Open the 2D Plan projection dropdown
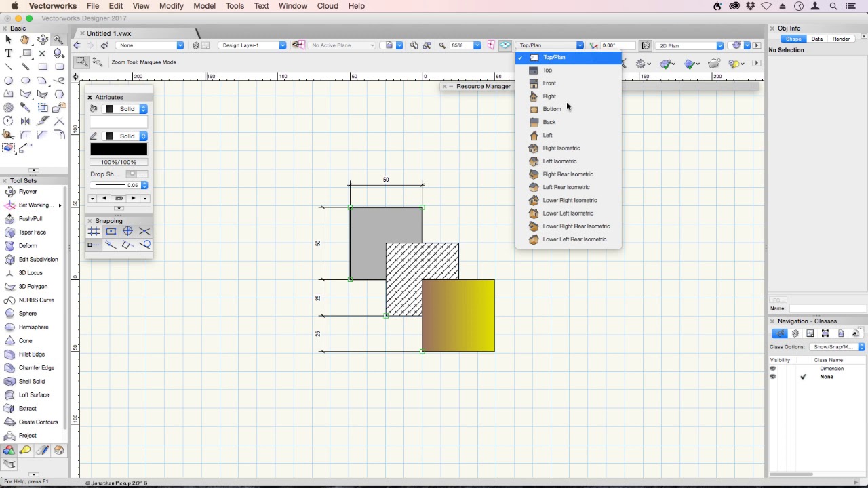This screenshot has width=868, height=488. [690, 45]
